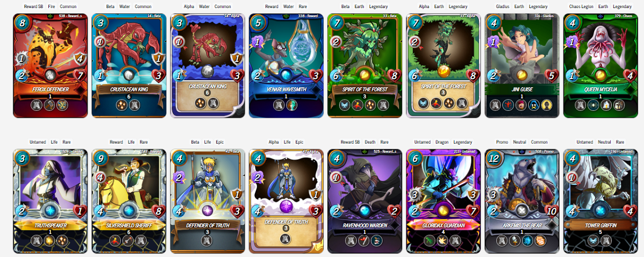Open the Beta Defender of Truth card
The height and width of the screenshot is (257, 644).
(207, 201)
